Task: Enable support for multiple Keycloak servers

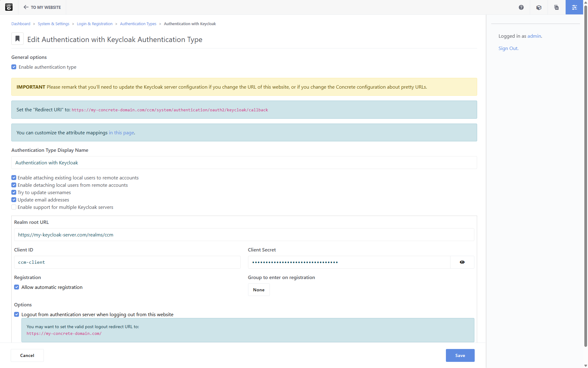Action: click(14, 207)
